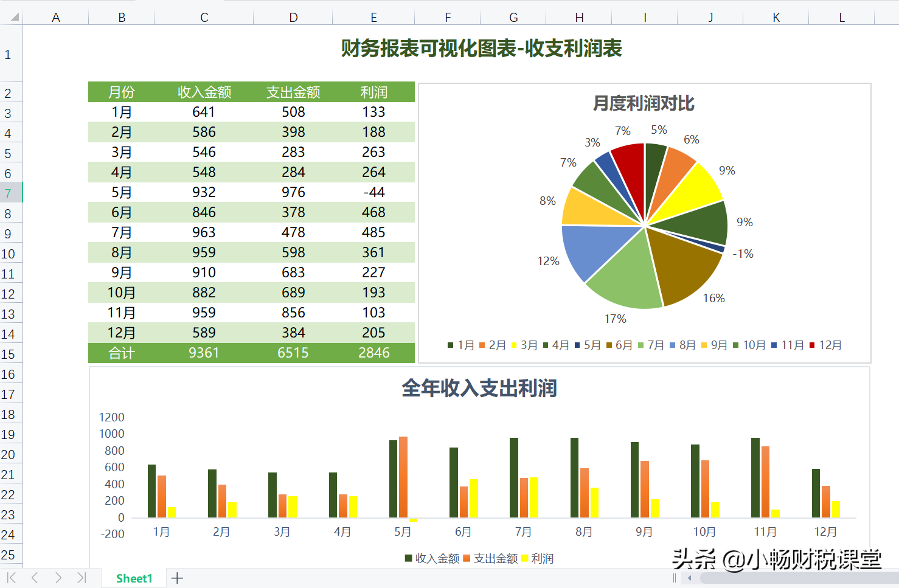899x588 pixels.
Task: Select the 财务报表可视化图表 title cell
Action: [x=480, y=49]
